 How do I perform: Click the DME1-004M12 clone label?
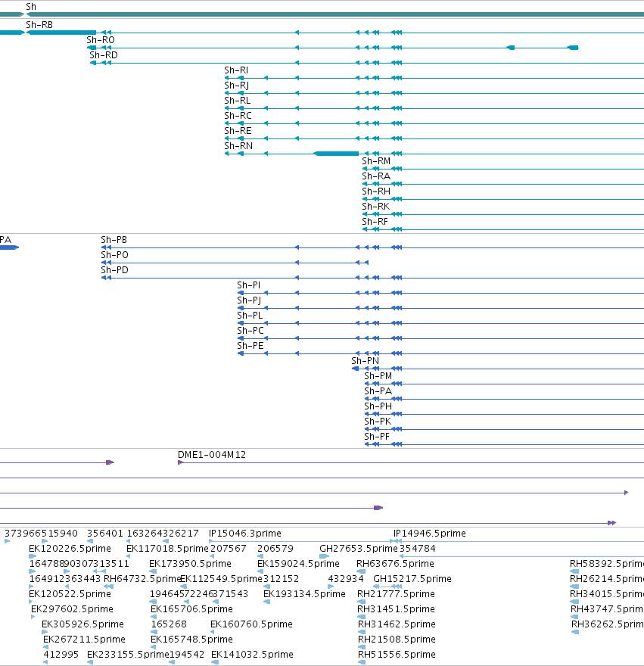[x=212, y=455]
